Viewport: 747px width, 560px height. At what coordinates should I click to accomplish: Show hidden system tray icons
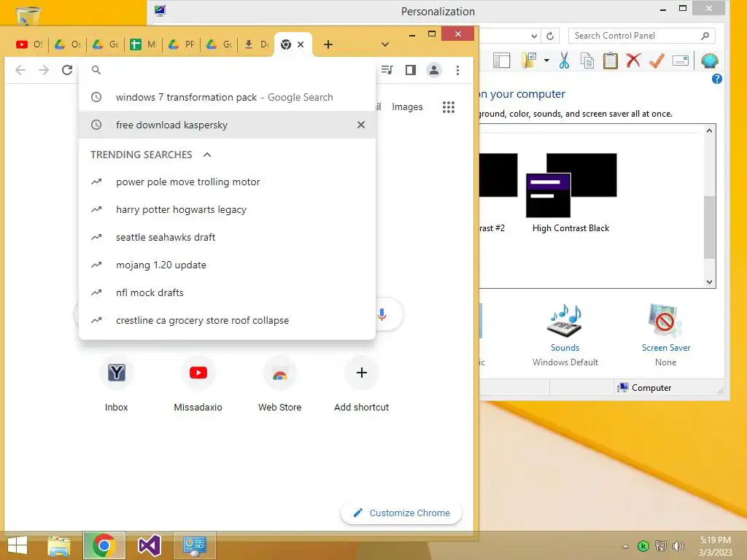click(625, 546)
